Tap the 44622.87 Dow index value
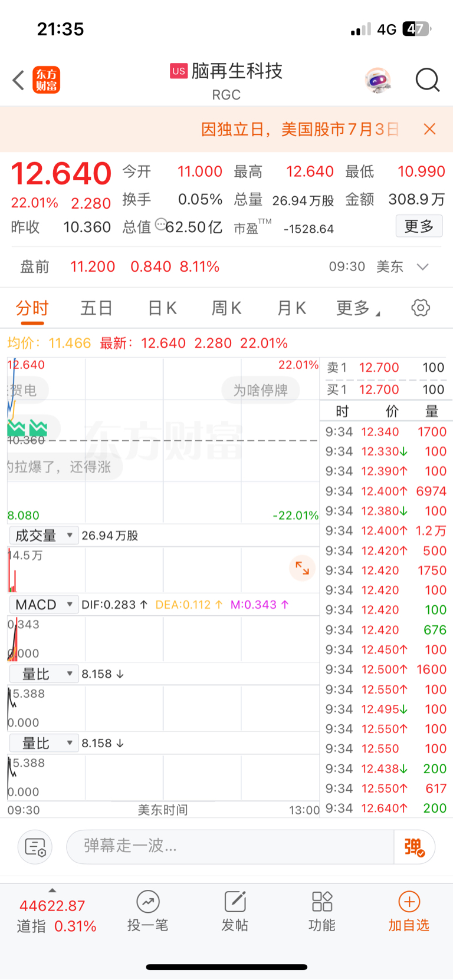The width and height of the screenshot is (453, 980). tap(52, 906)
